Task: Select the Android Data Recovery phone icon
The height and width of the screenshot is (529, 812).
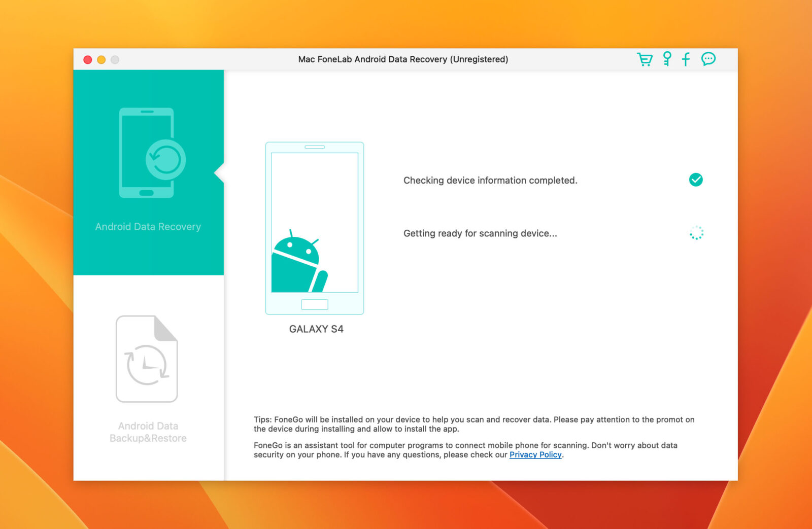Action: coord(148,152)
